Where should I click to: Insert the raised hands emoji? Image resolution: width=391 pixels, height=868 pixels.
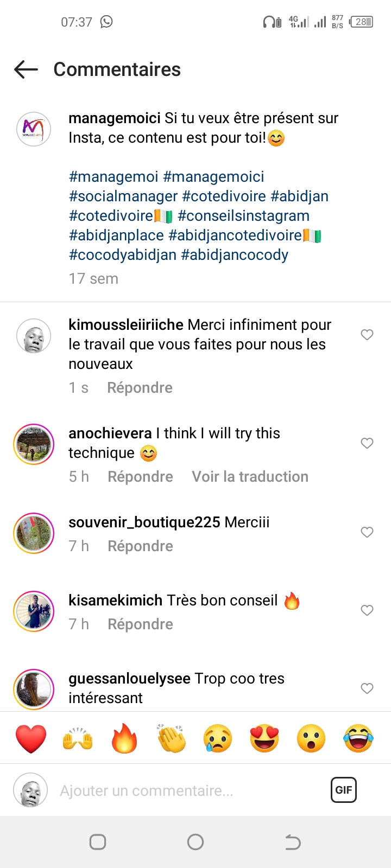pos(78,738)
